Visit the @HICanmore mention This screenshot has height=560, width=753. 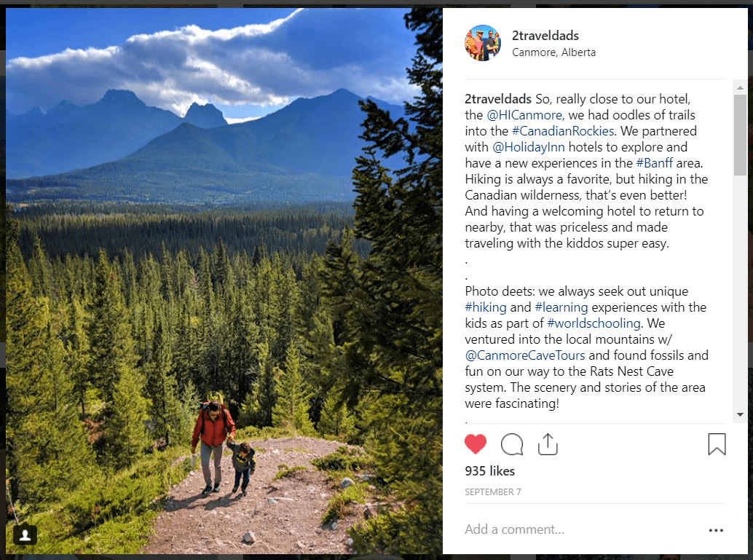524,115
